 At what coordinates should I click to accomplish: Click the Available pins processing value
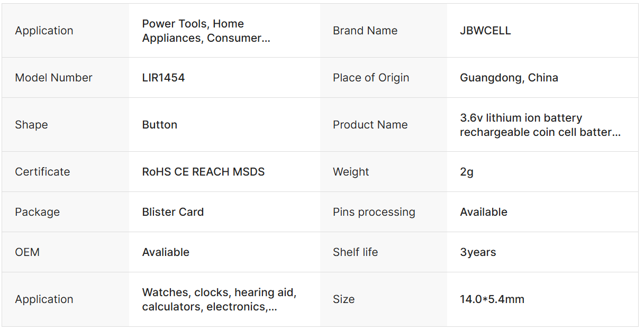tap(484, 212)
